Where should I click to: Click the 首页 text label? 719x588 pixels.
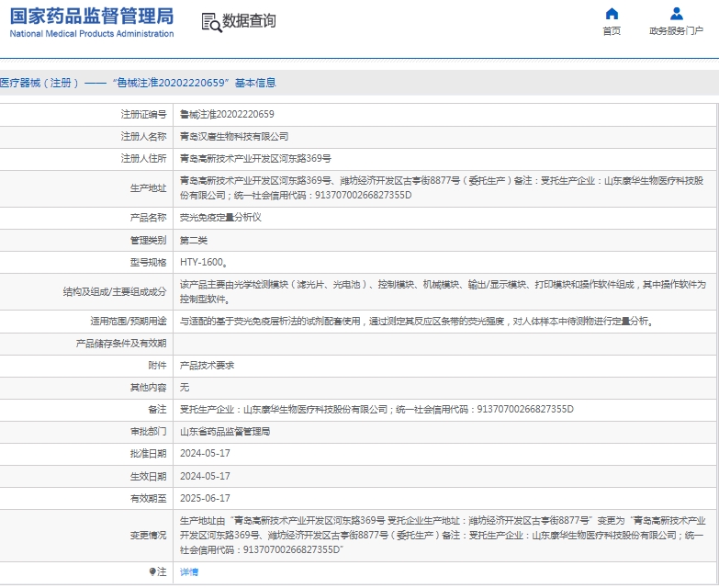(612, 30)
